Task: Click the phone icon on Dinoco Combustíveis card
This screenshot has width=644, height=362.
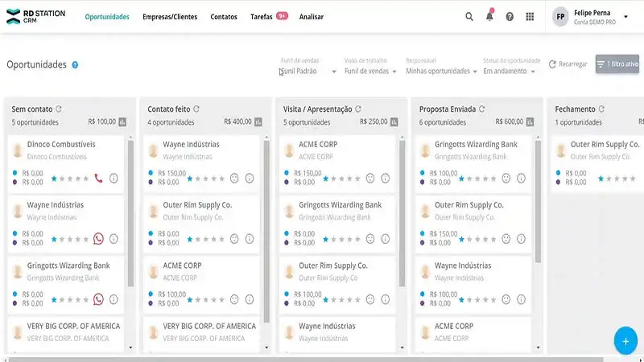Action: [x=98, y=178]
